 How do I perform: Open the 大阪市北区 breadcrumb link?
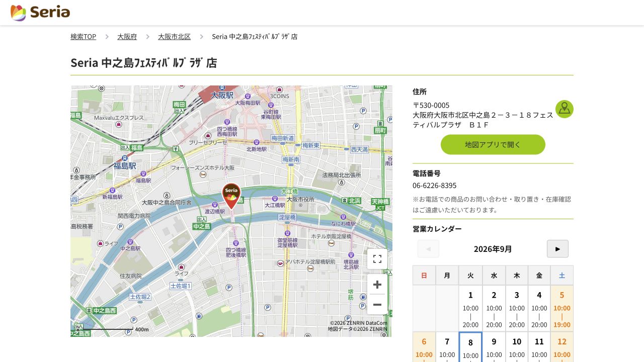pyautogui.click(x=174, y=37)
